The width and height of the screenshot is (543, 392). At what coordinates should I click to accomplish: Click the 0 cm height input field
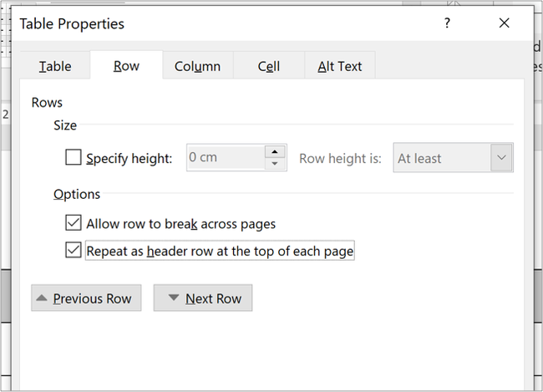(226, 157)
